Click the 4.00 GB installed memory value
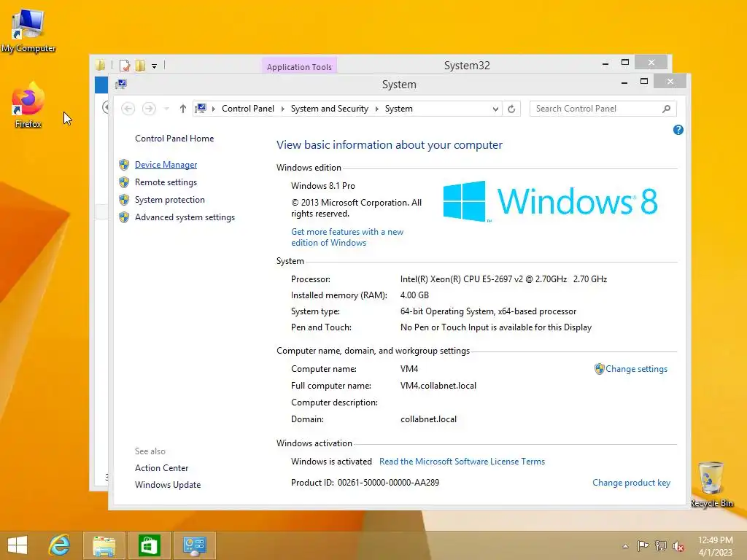 click(414, 295)
